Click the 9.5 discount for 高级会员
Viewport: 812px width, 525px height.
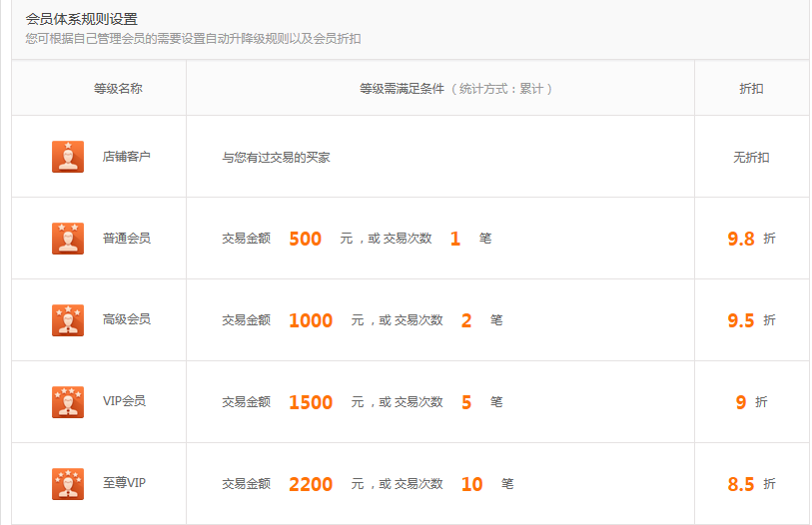pos(741,320)
